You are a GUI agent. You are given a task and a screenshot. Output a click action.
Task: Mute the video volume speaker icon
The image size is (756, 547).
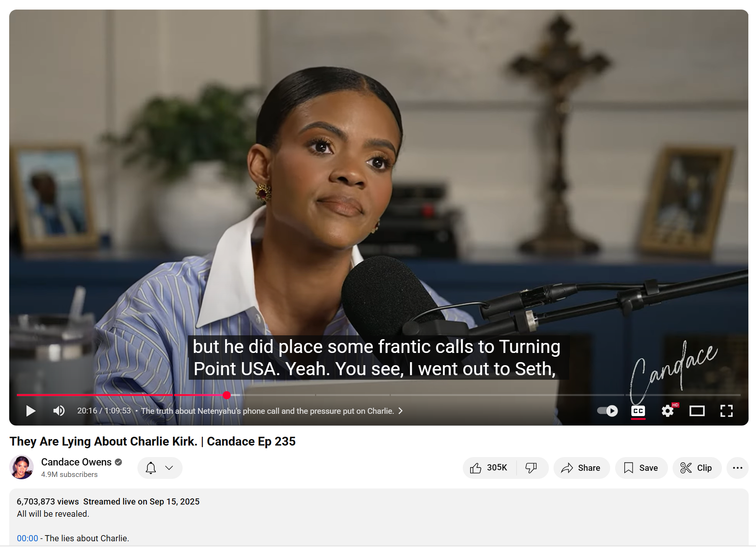point(59,411)
